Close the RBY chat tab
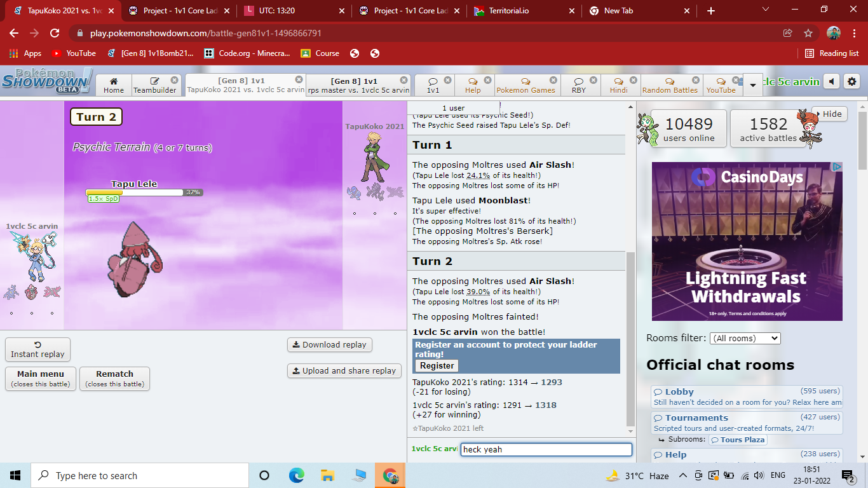The image size is (868, 488). coord(593,80)
